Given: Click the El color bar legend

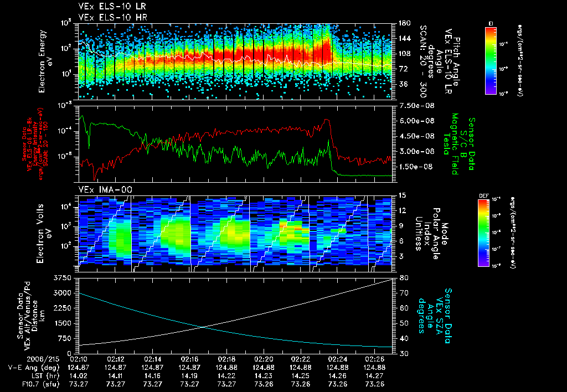Looking at the screenshot, I should (491, 60).
